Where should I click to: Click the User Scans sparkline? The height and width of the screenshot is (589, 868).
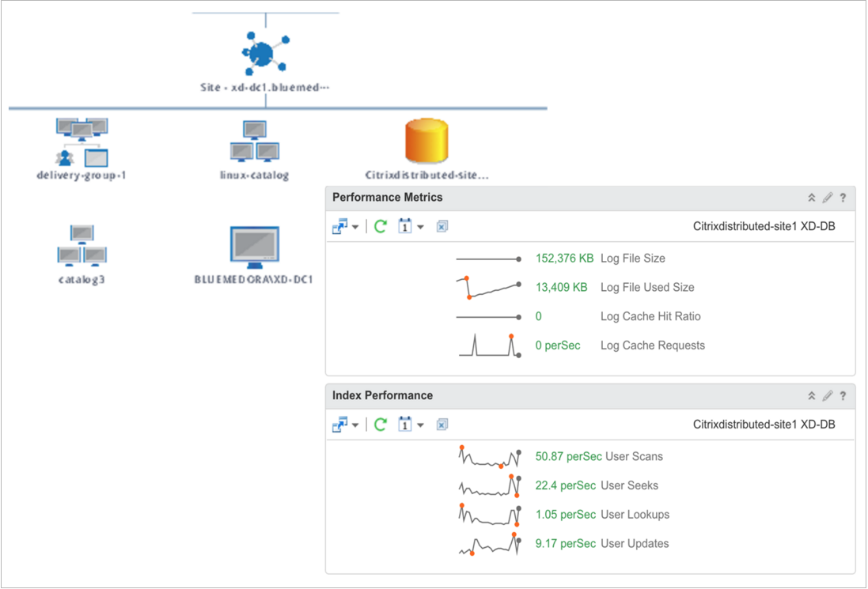490,457
